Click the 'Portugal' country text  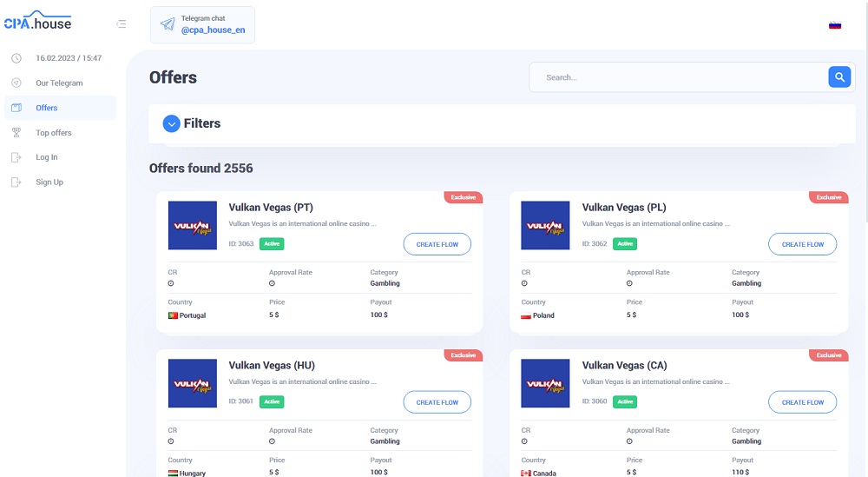[x=193, y=315]
